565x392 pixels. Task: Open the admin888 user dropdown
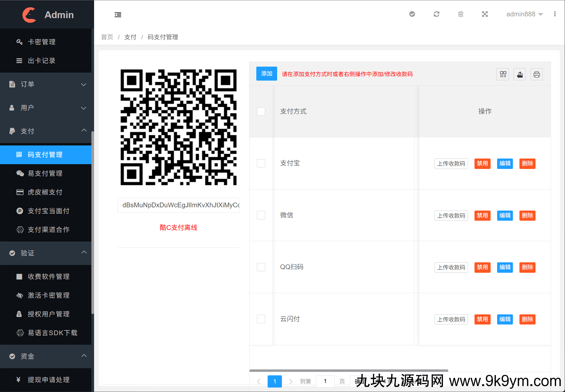click(x=524, y=14)
